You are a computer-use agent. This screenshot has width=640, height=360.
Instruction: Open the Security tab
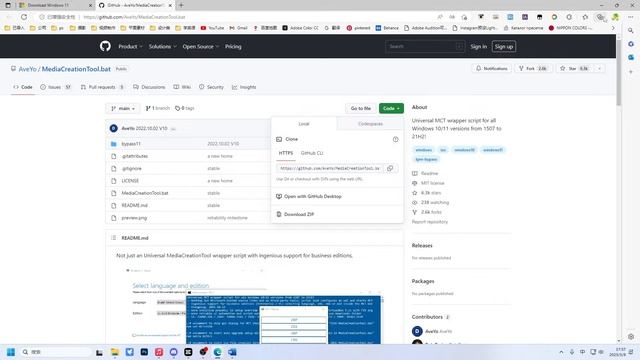pos(211,87)
